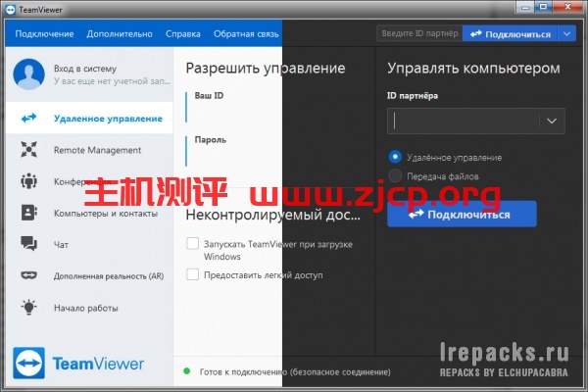588x392 pixels.
Task: Click the lightbulb getting started icon
Action: 28,307
